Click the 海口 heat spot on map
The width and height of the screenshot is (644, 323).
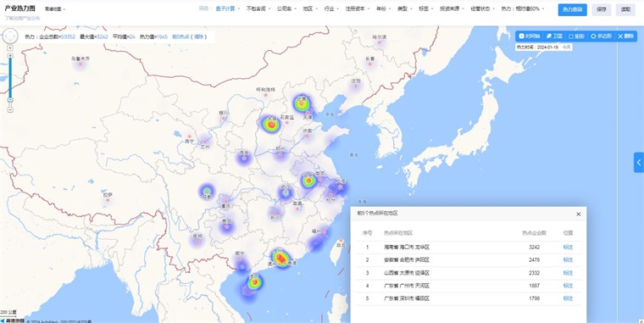pyautogui.click(x=255, y=282)
